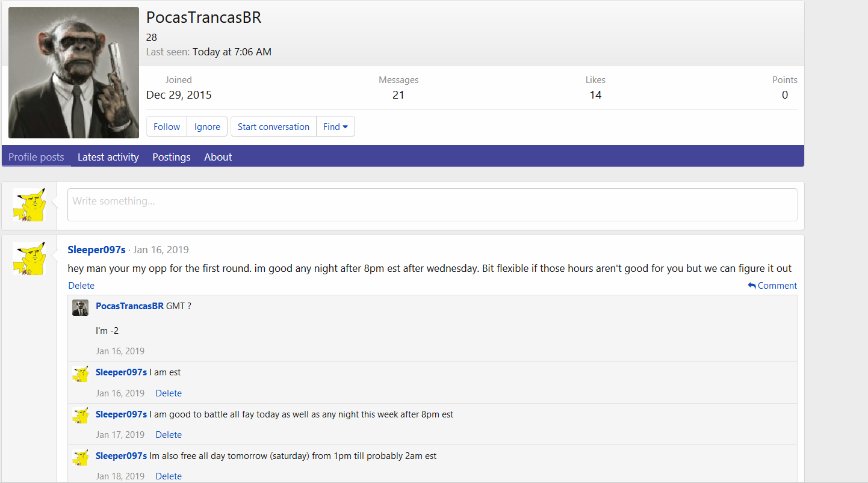Click the small monkey avatar in the GMT comment
This screenshot has width=868, height=483.
pos(80,307)
